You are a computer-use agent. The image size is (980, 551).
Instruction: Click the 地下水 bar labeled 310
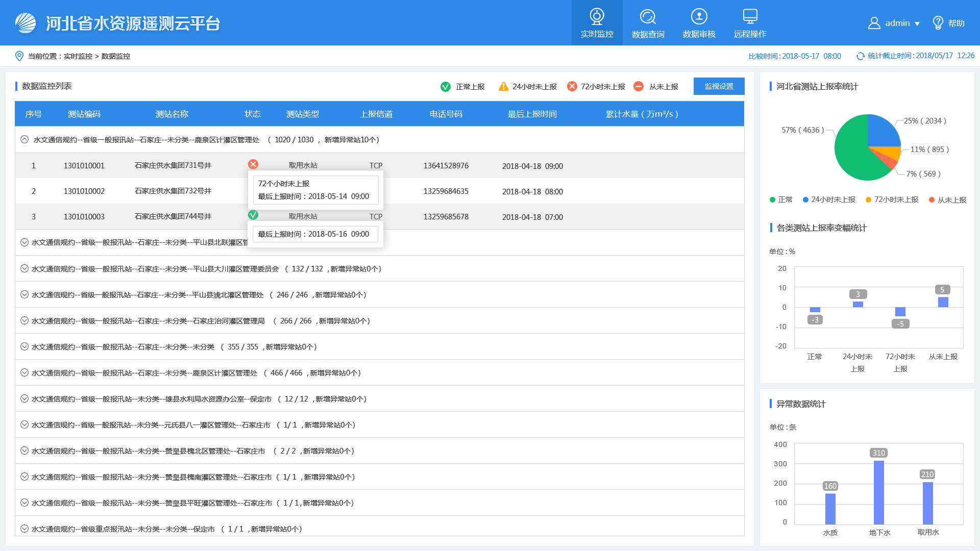click(x=878, y=492)
